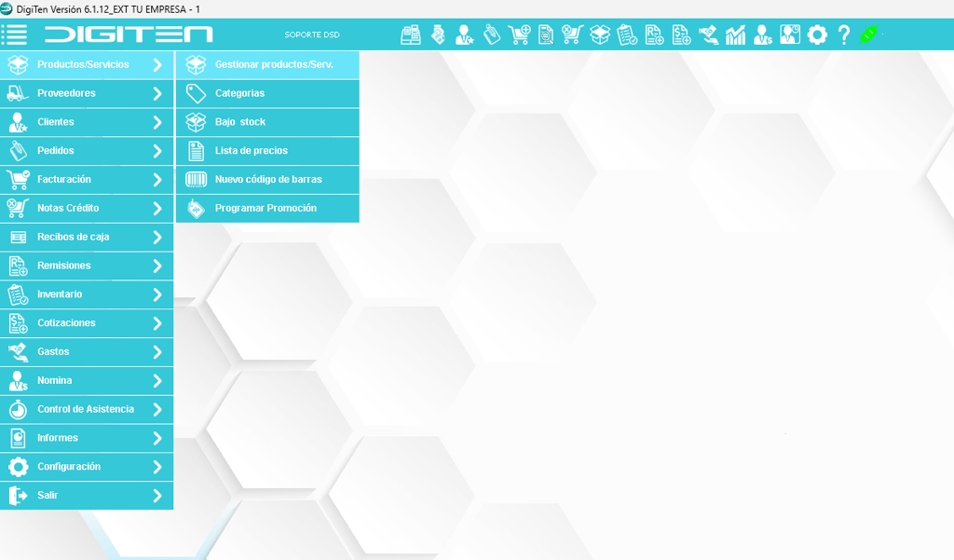
Task: Open credit note cart-X toolbar icon
Action: pos(573,34)
